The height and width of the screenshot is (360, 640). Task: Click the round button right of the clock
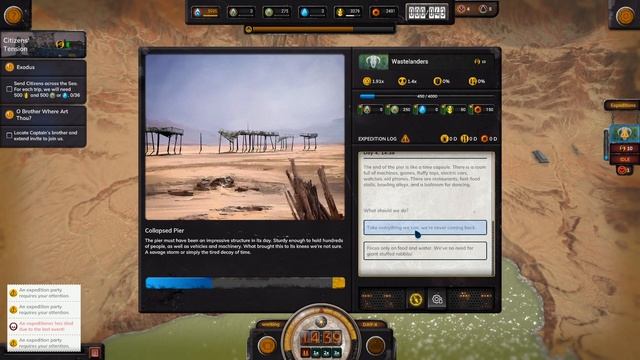click(375, 346)
